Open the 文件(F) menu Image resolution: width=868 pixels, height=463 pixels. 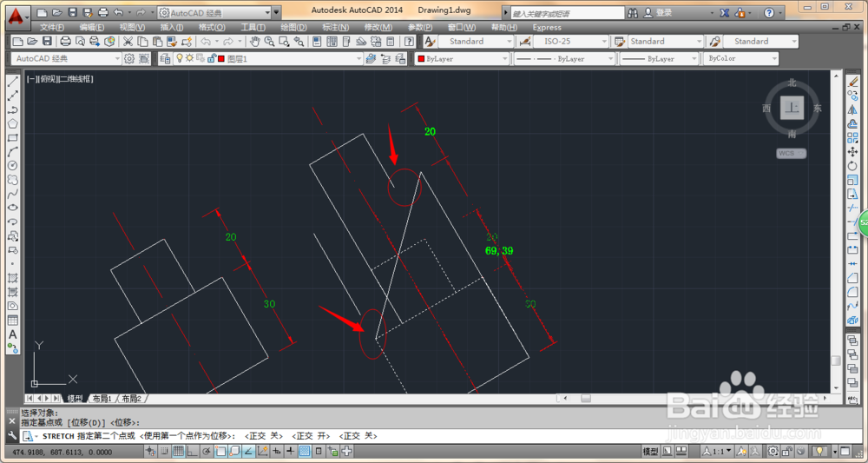pyautogui.click(x=51, y=27)
